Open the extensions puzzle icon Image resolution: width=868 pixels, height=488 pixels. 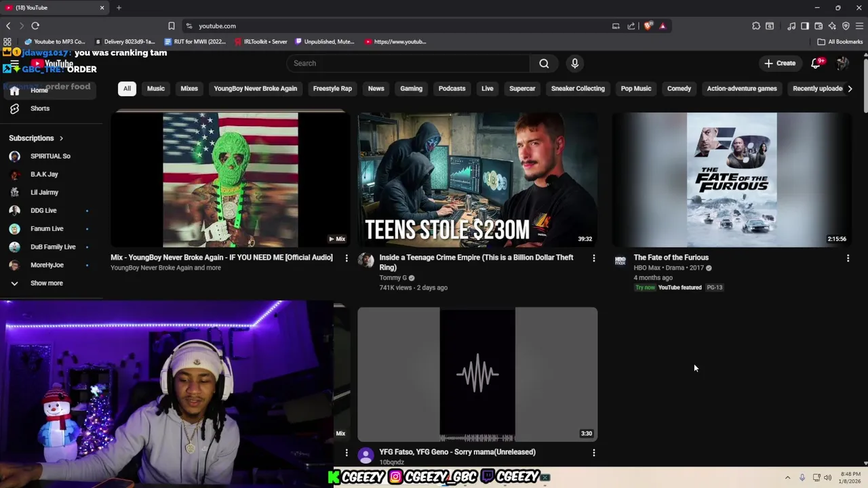point(756,26)
